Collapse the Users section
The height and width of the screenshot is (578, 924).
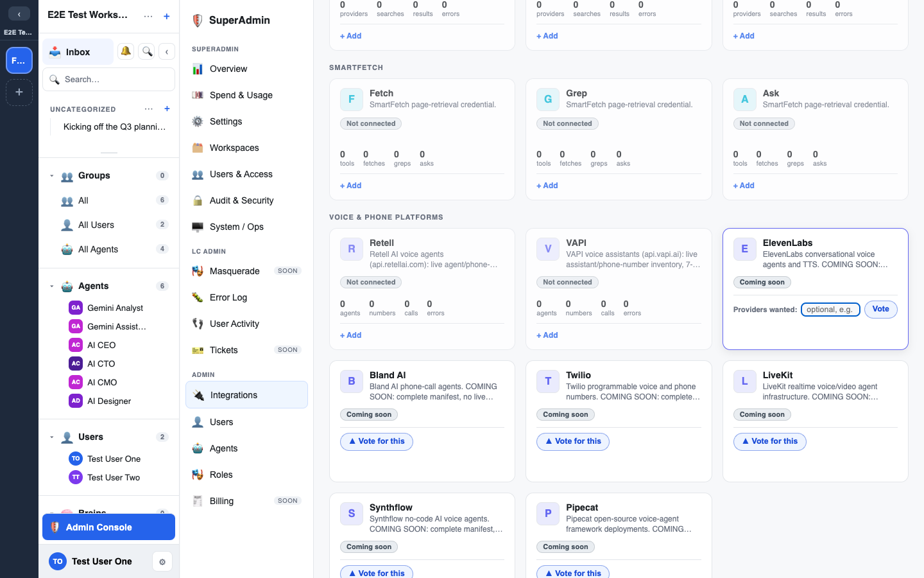click(x=52, y=437)
